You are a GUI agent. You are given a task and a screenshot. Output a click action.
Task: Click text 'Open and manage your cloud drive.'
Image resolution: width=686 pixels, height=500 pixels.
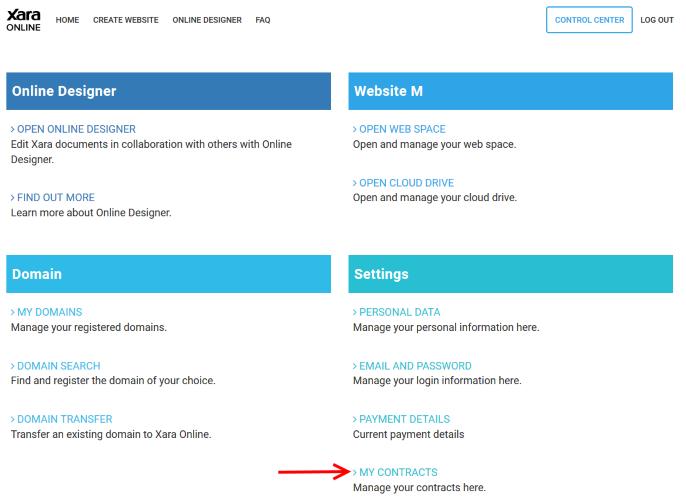tap(435, 198)
